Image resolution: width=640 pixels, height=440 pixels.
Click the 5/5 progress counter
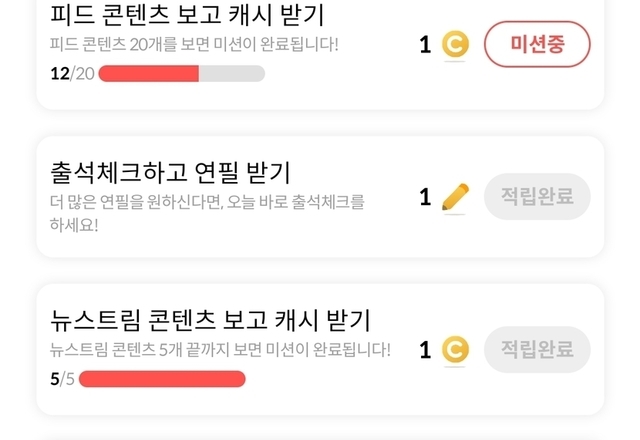(61, 378)
